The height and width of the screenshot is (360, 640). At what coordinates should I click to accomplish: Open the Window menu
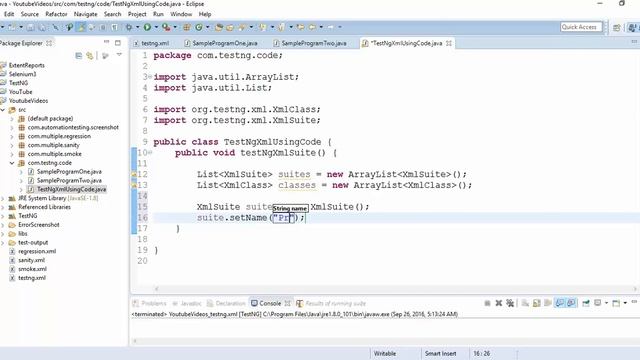point(181,14)
